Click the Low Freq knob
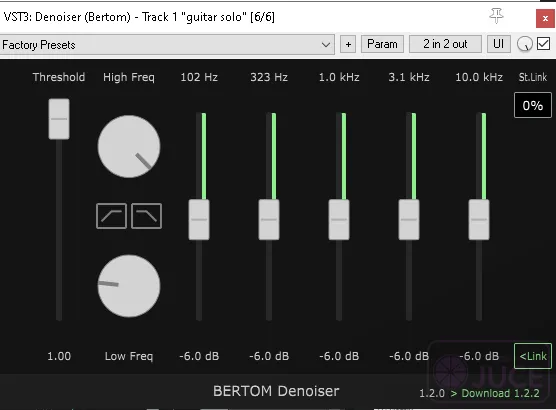The width and height of the screenshot is (556, 410). coord(129,286)
